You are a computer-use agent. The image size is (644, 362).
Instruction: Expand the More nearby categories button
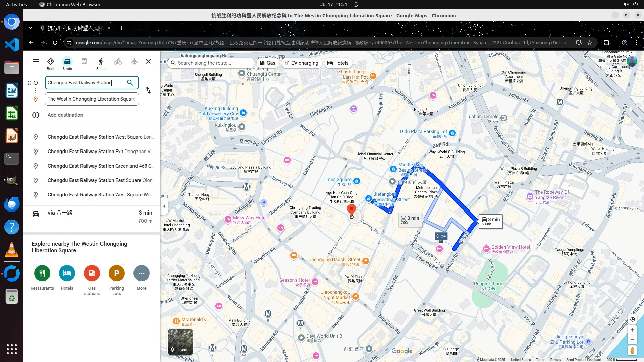tap(141, 273)
